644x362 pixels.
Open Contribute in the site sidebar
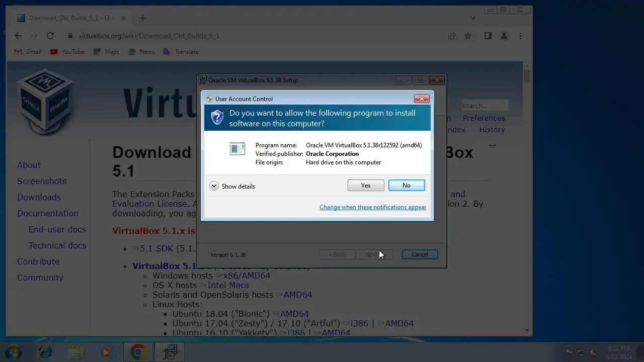coord(38,261)
